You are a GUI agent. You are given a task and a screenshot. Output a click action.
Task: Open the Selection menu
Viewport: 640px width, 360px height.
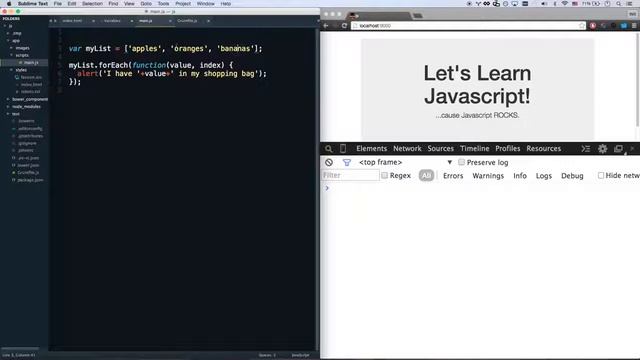92,4
